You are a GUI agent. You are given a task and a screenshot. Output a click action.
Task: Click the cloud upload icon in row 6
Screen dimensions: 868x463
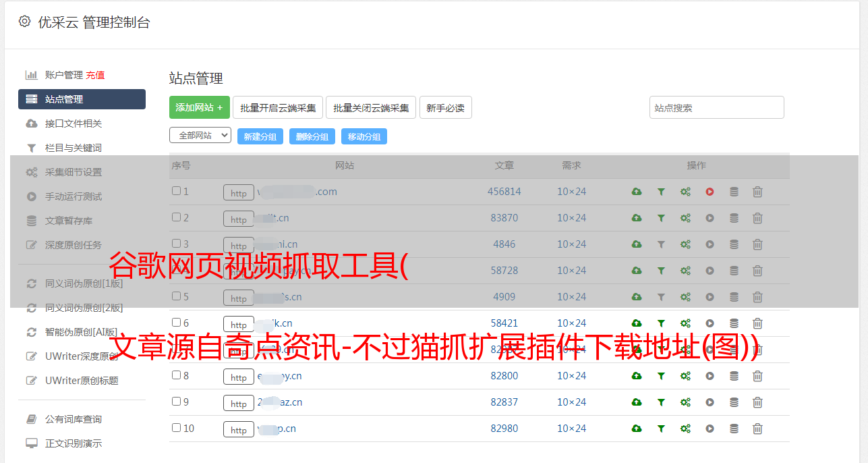pos(637,323)
